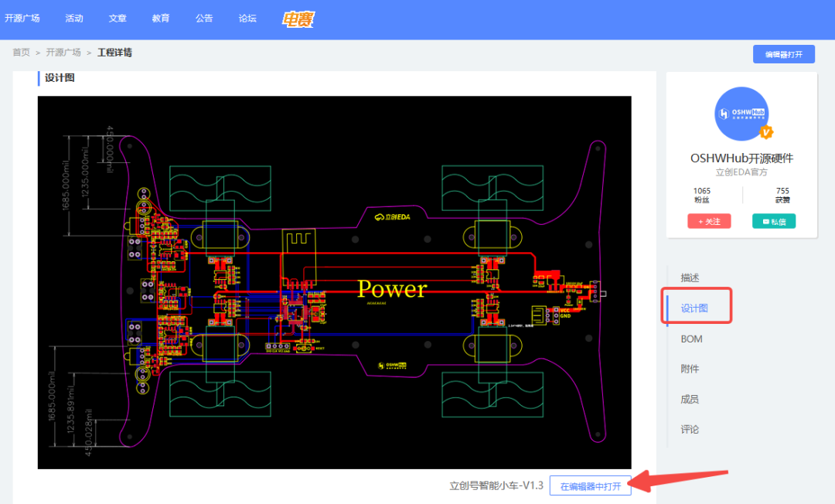Click 在编辑器中打开 button below design
The width and height of the screenshot is (835, 504).
pyautogui.click(x=590, y=486)
